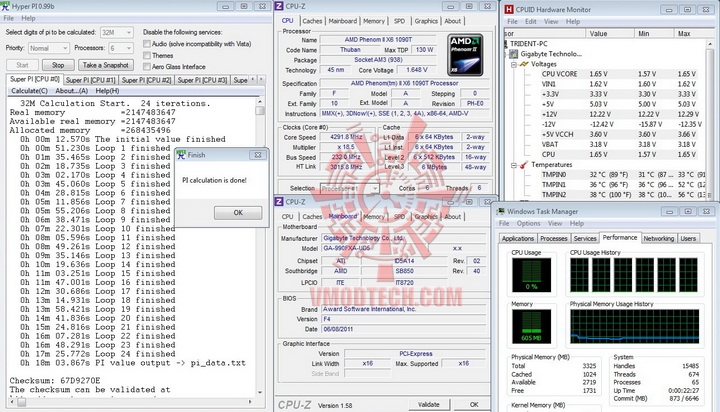Click the CPUID Hardware Monitor H title icon
Viewport: 720px width, 412px height.
pos(509,9)
